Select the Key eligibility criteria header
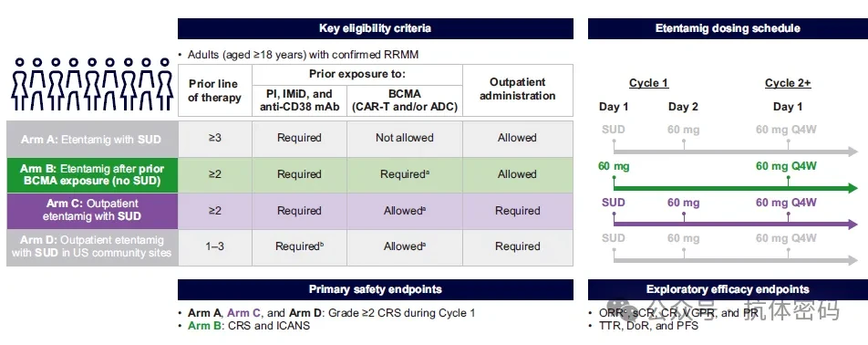 [376, 28]
